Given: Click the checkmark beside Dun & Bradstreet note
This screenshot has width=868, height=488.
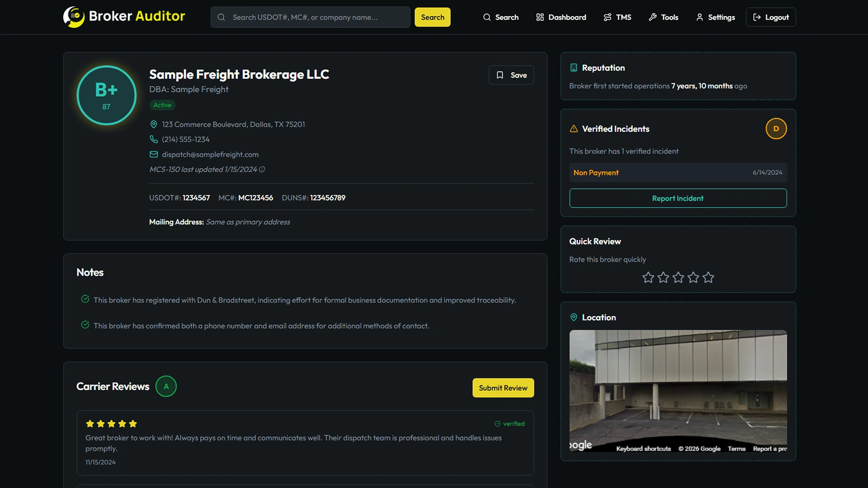Looking at the screenshot, I should click(x=85, y=299).
